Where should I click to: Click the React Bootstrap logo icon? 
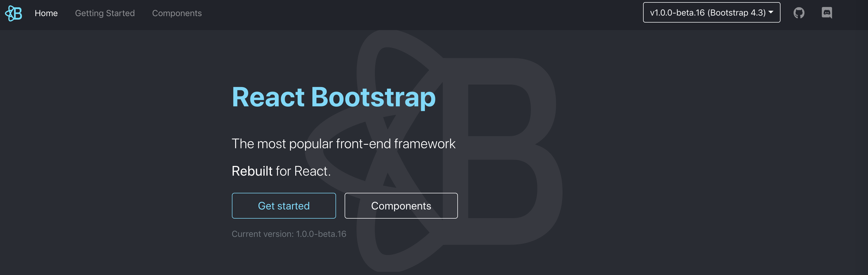13,13
